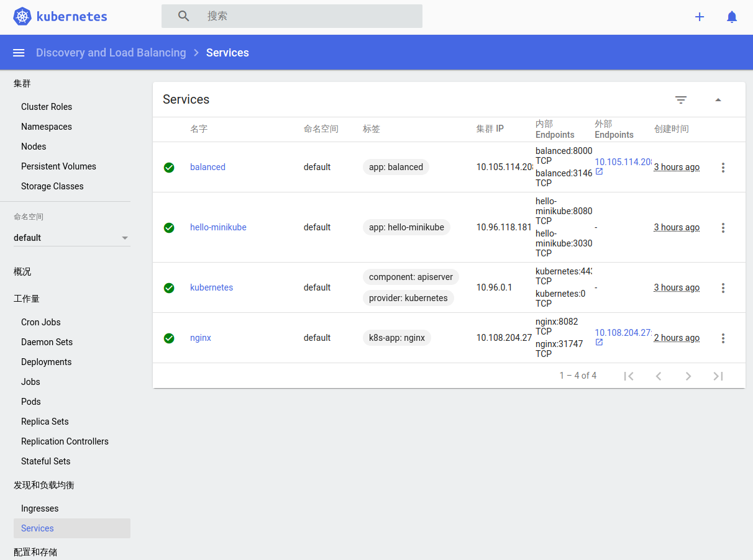Click the app: hello-minikube label chip
Image resolution: width=753 pixels, height=560 pixels.
(x=406, y=227)
